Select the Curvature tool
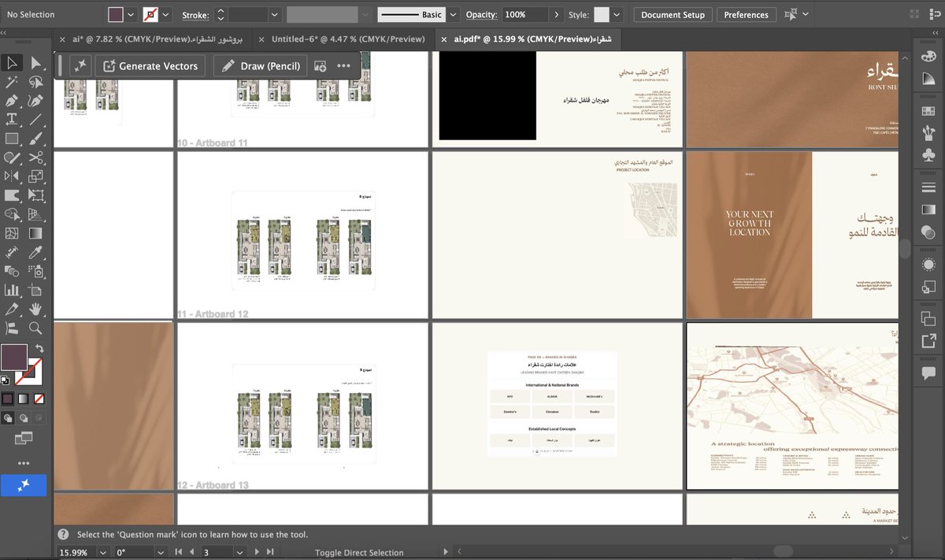 click(36, 101)
